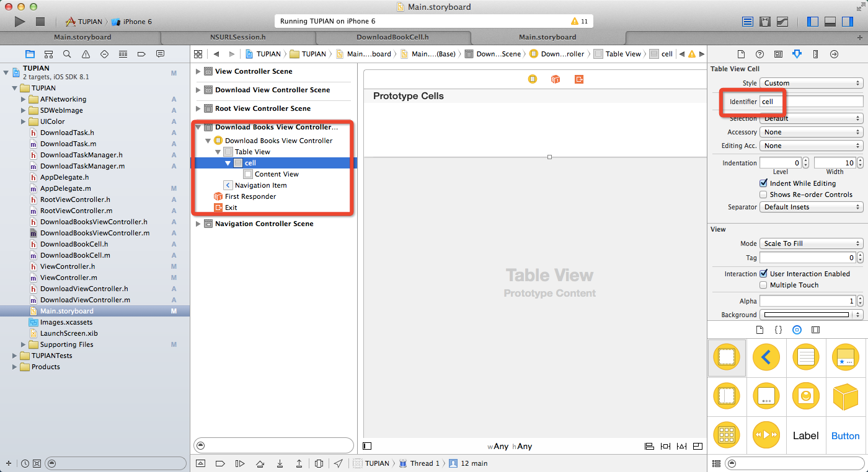Click the Identifier text field
868x472 pixels.
[x=812, y=102]
